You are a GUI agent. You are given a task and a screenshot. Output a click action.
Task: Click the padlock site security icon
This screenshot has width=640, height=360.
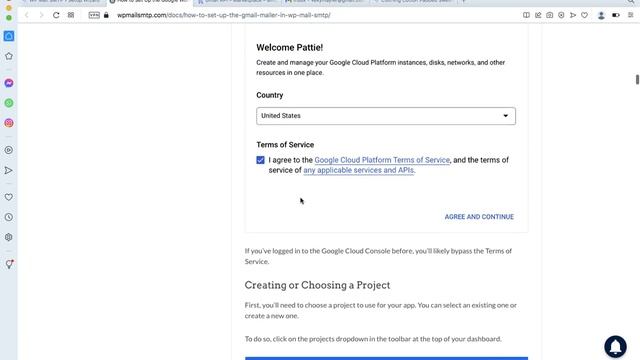point(106,15)
